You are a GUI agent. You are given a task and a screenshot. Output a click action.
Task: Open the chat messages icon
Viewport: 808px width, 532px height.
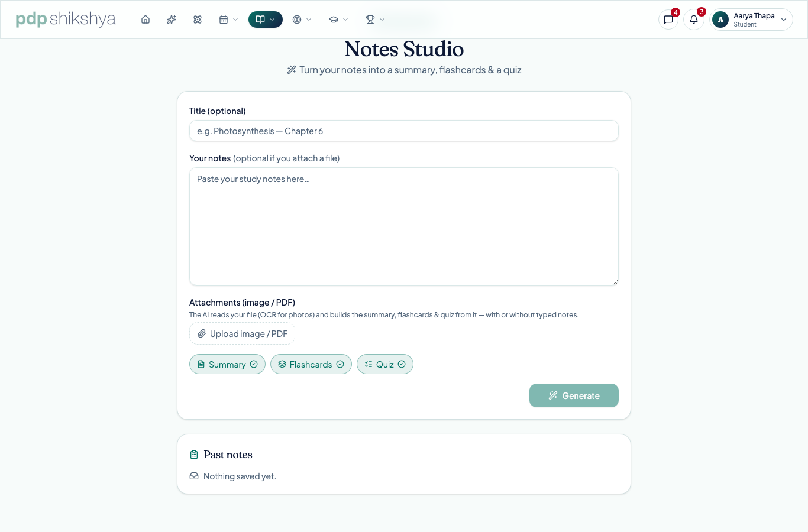click(668, 20)
